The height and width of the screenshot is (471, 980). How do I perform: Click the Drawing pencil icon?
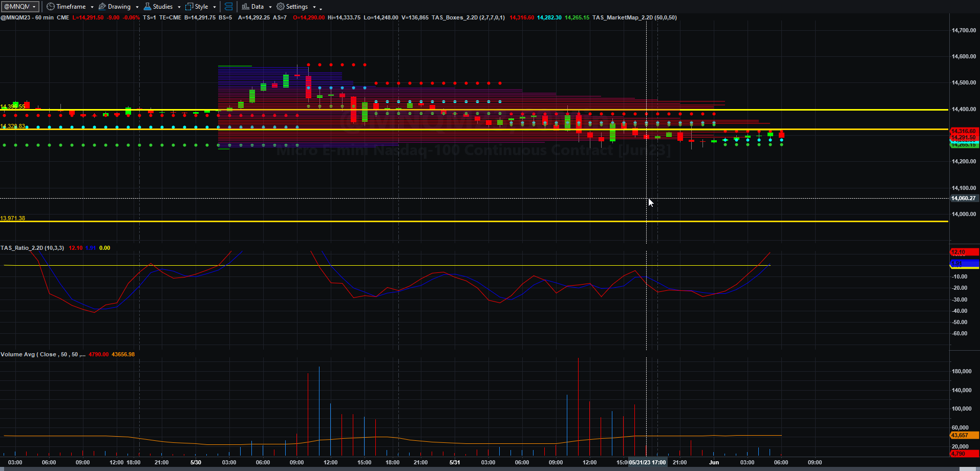[102, 7]
